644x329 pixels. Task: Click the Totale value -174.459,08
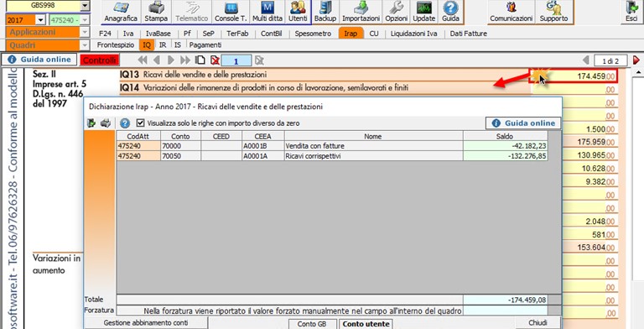(x=505, y=300)
